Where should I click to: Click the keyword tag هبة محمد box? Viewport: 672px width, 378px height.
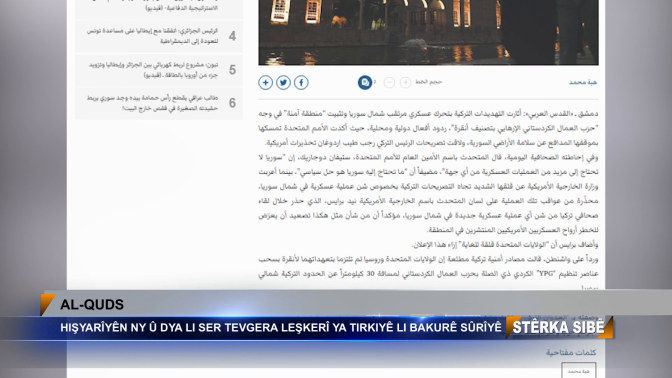579,371
